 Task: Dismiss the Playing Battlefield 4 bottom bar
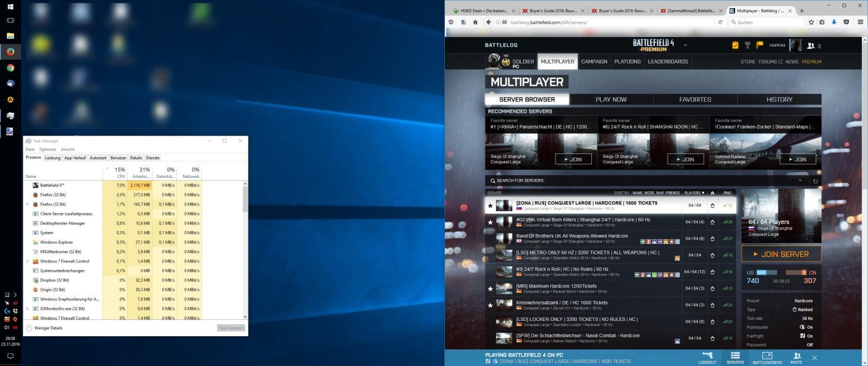814,358
